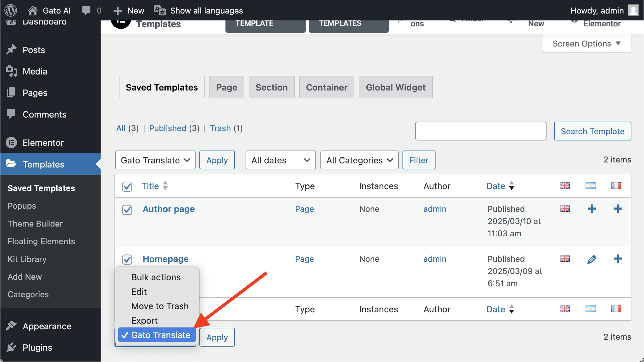Toggle the select-all checkbox in table header

(x=127, y=186)
